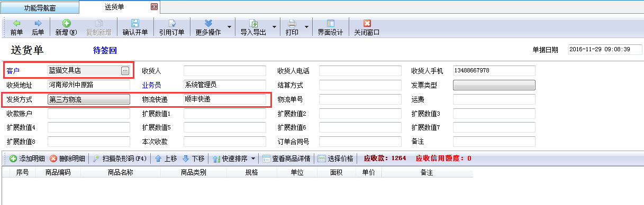Expand 导入导出 dropdown arrow

(275, 26)
